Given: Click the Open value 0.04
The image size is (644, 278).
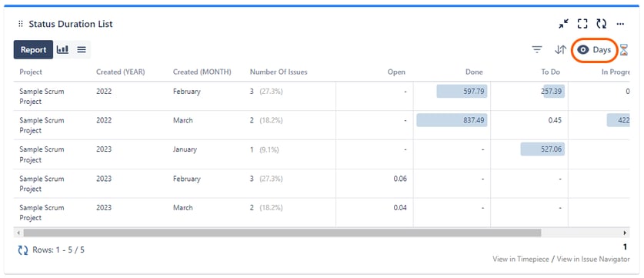Looking at the screenshot, I should tap(399, 208).
